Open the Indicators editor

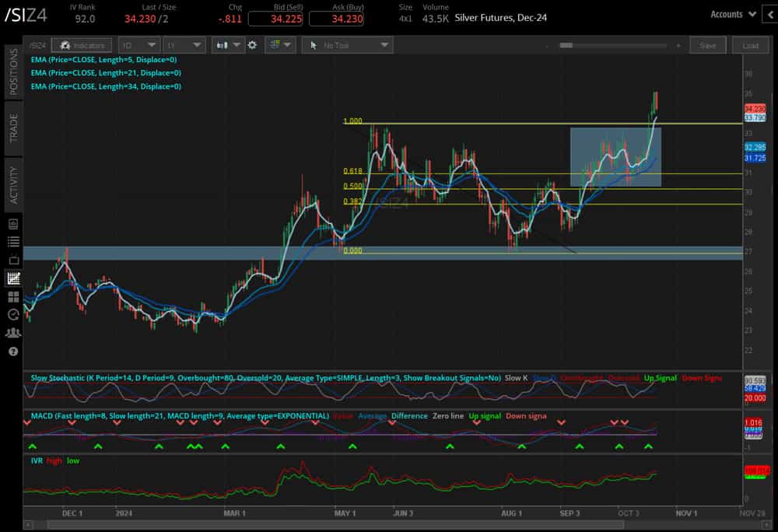[81, 45]
